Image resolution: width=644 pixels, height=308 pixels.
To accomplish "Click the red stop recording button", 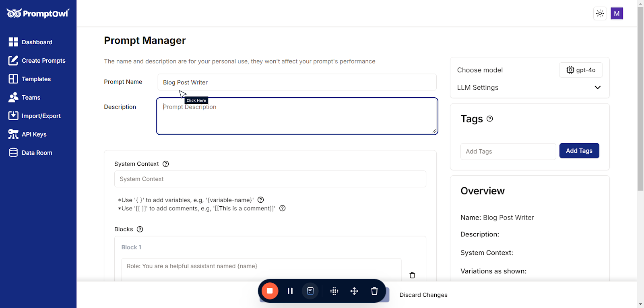I will tap(270, 291).
